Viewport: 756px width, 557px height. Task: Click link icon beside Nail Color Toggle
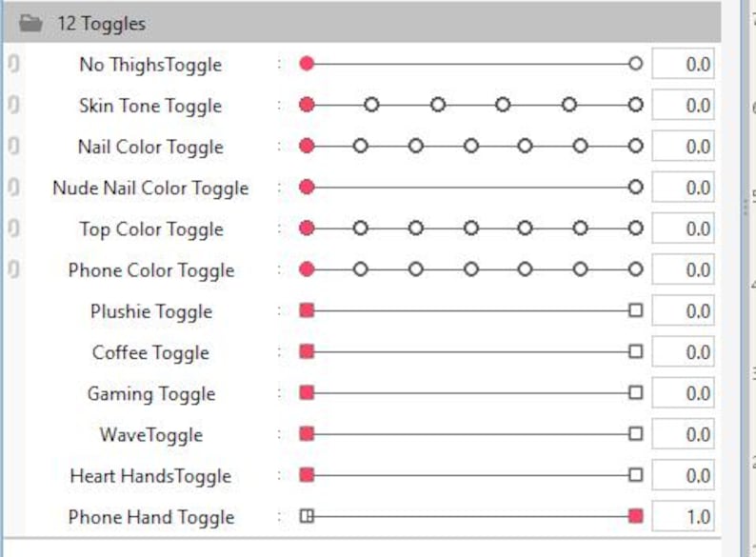tap(14, 146)
